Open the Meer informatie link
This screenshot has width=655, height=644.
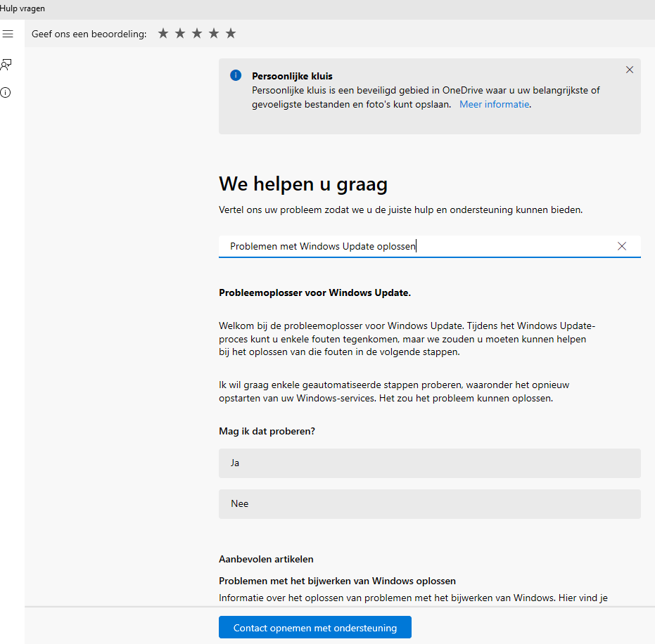(494, 104)
